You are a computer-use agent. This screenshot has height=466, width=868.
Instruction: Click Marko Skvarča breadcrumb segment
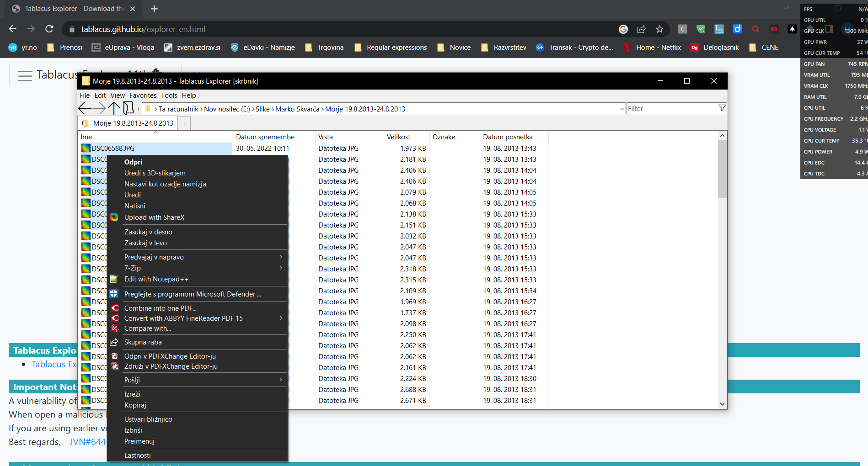click(297, 109)
